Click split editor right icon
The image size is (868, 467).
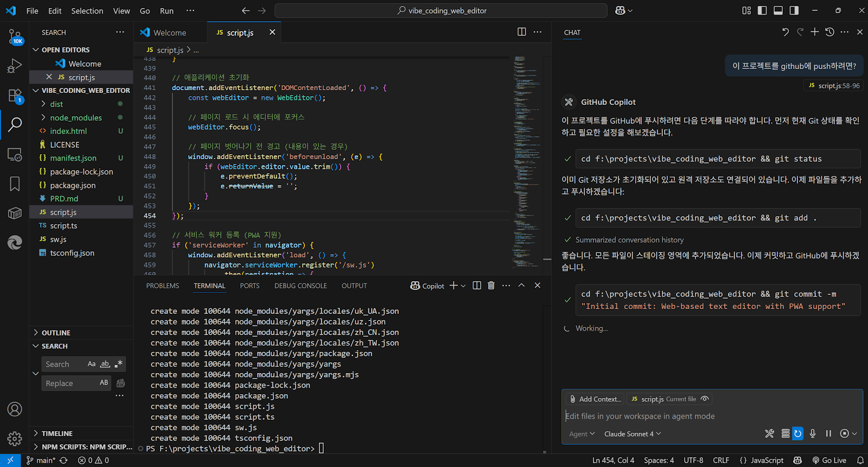(521, 32)
